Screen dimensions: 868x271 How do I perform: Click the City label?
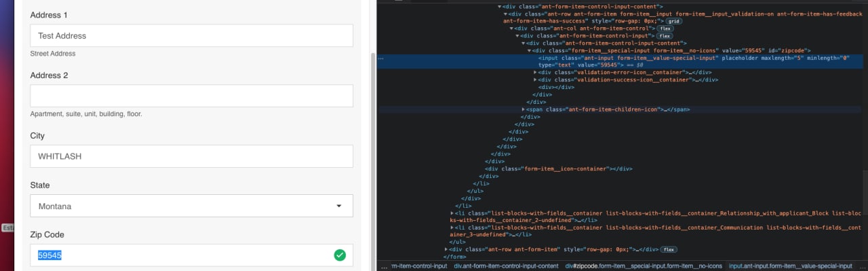[37, 136]
